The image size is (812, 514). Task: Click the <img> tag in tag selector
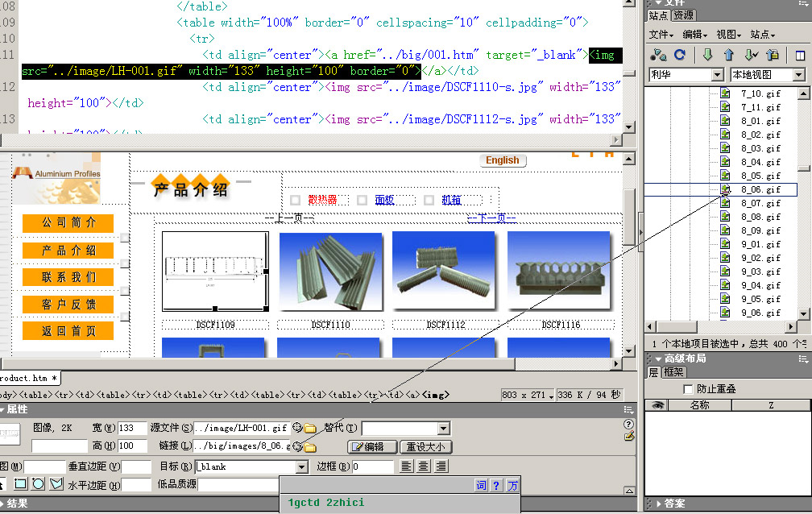pyautogui.click(x=436, y=396)
